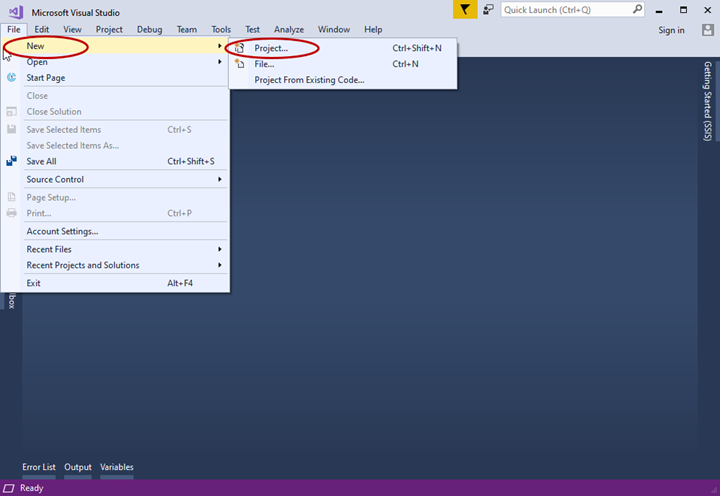Click the new file icon beside File...

(240, 64)
